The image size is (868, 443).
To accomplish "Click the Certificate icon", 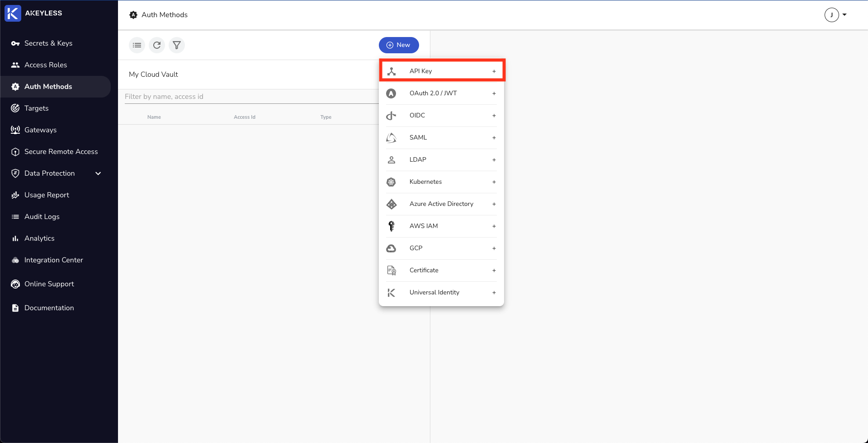I will tap(392, 270).
